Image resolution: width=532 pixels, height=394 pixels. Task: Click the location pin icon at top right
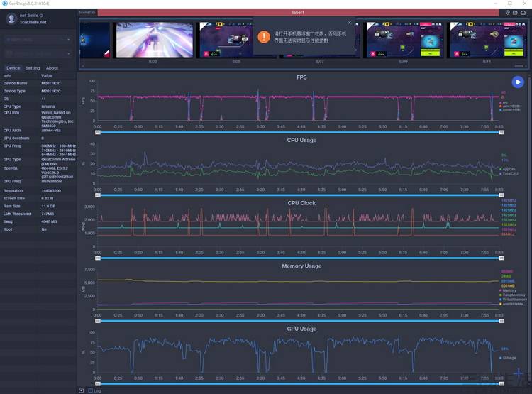[x=507, y=12]
